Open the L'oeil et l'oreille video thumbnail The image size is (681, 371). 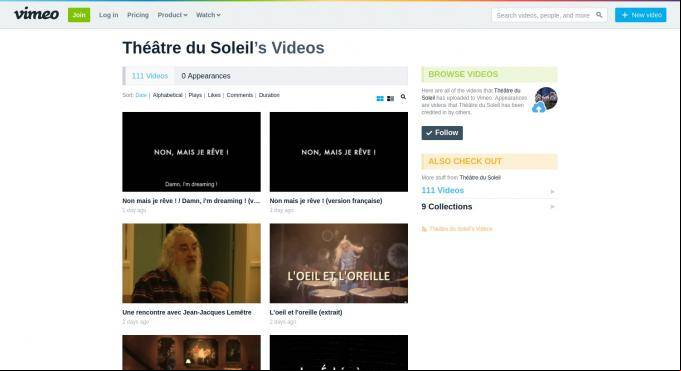339,263
